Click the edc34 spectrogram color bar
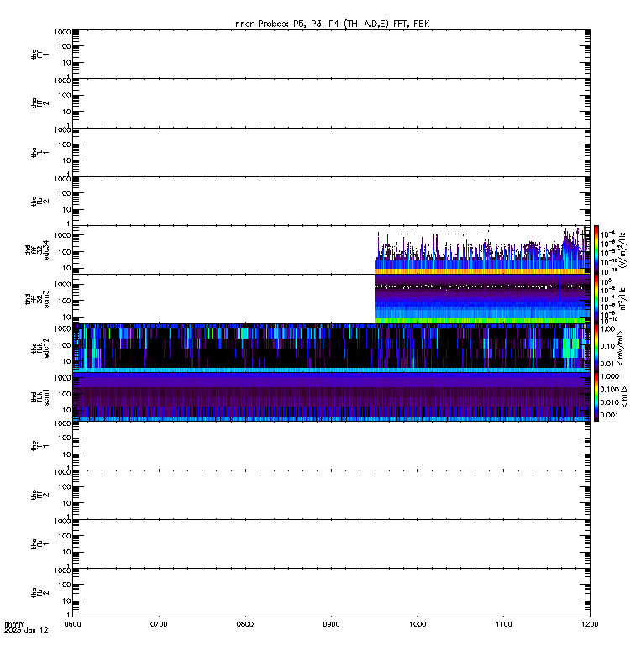The image size is (630, 672). pos(596,249)
